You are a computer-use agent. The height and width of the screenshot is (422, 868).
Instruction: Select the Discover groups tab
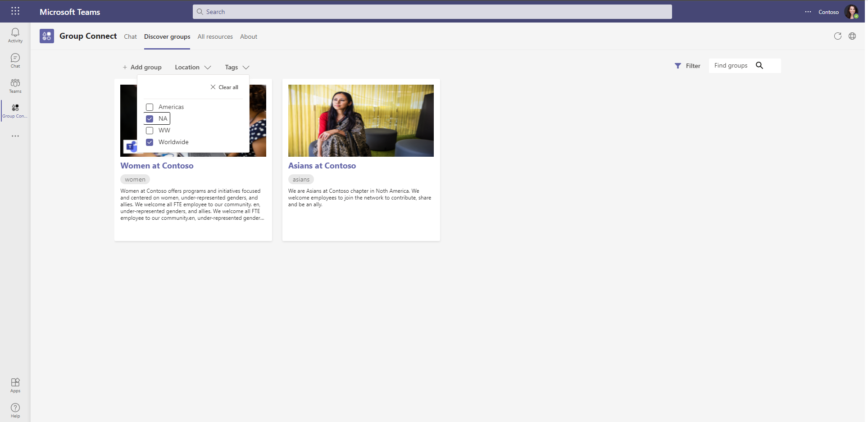pyautogui.click(x=167, y=36)
